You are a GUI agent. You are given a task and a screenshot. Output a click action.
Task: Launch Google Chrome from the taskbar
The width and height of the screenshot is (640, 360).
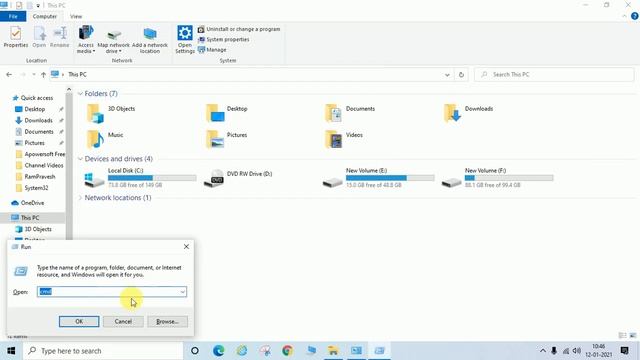click(287, 351)
